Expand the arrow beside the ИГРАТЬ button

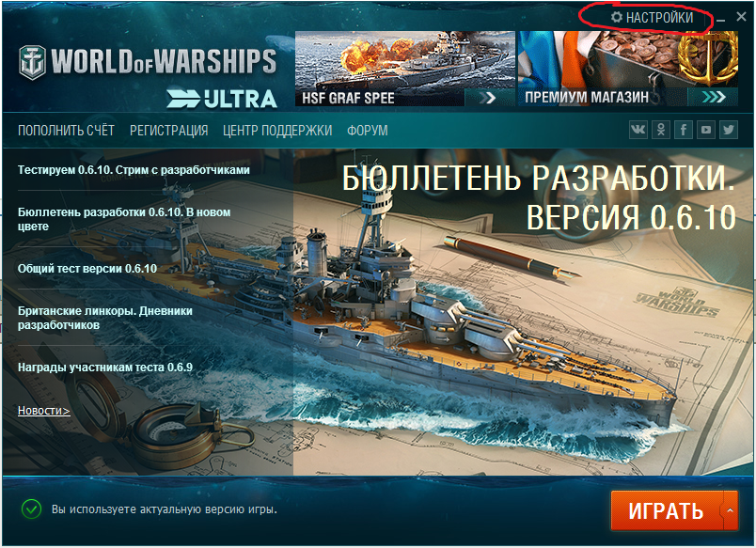point(731,510)
